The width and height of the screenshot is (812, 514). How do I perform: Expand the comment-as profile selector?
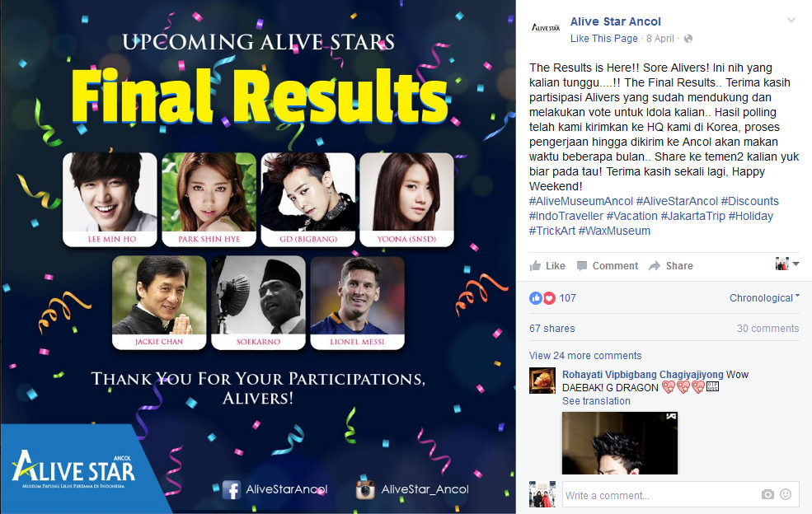pyautogui.click(x=787, y=264)
